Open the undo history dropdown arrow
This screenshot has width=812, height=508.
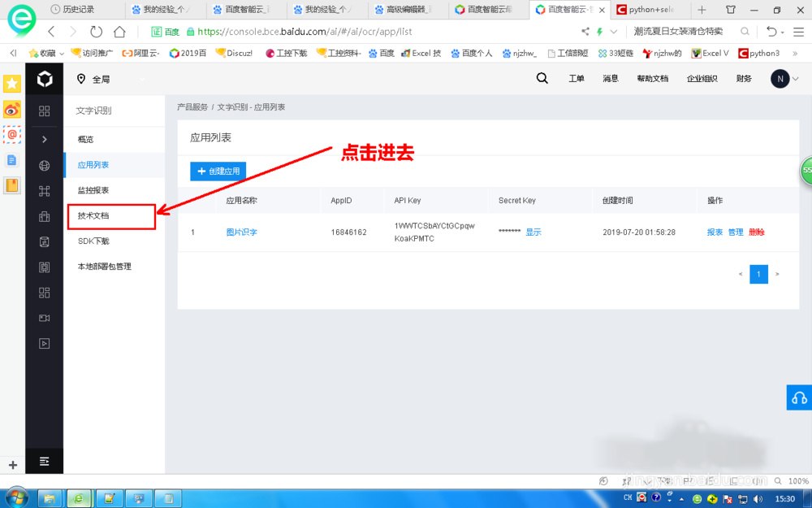point(783,33)
